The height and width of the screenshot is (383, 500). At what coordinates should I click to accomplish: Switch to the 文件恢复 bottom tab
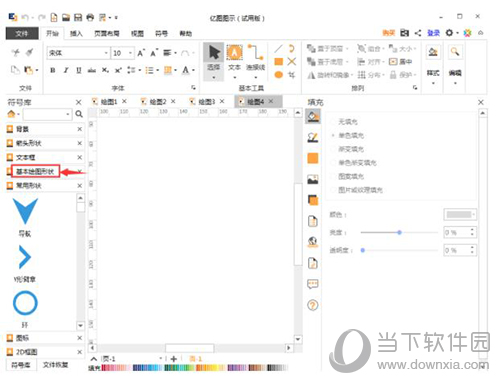pos(55,365)
